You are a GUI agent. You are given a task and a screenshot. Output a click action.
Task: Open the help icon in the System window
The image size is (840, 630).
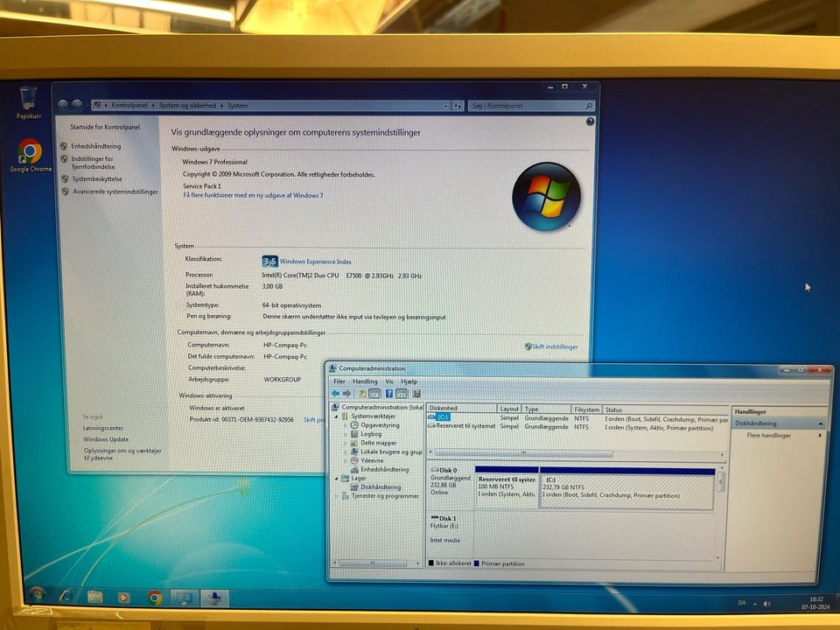pos(590,122)
